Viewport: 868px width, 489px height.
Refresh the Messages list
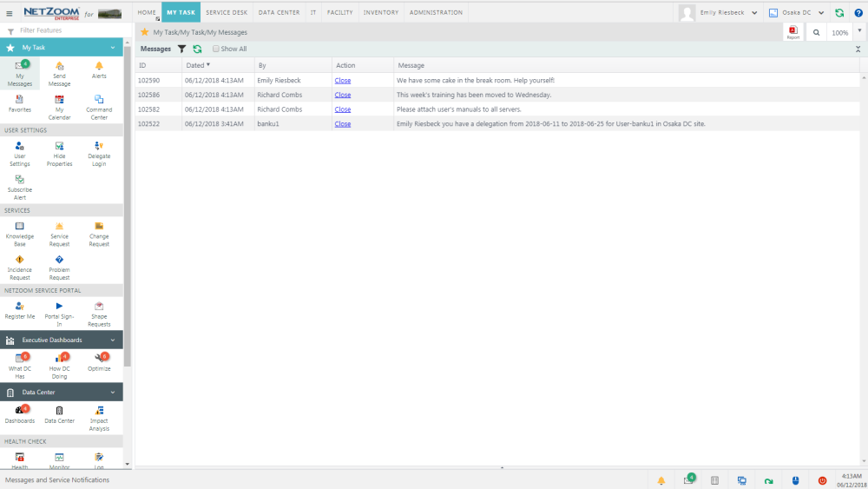[197, 49]
